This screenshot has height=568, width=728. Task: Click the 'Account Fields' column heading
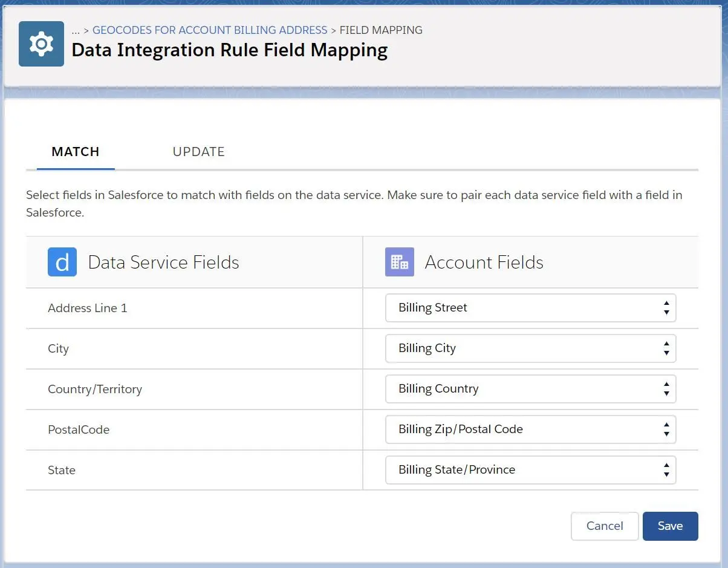pyautogui.click(x=484, y=262)
